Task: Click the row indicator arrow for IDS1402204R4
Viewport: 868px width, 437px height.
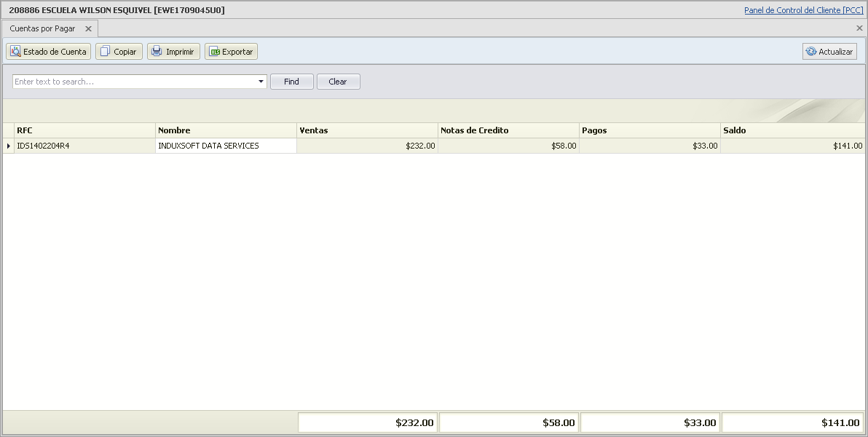Action: click(x=9, y=146)
